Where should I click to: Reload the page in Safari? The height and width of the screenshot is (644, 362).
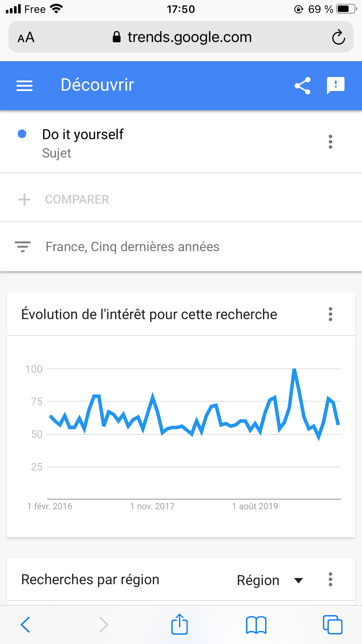338,37
